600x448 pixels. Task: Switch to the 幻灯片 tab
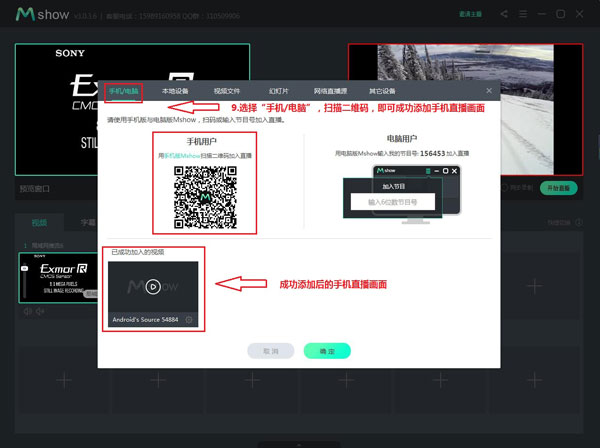279,91
